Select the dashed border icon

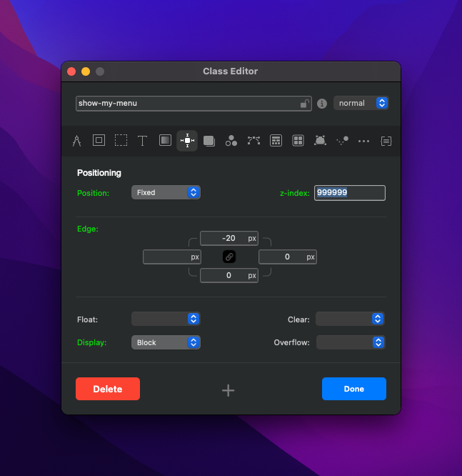tap(121, 141)
